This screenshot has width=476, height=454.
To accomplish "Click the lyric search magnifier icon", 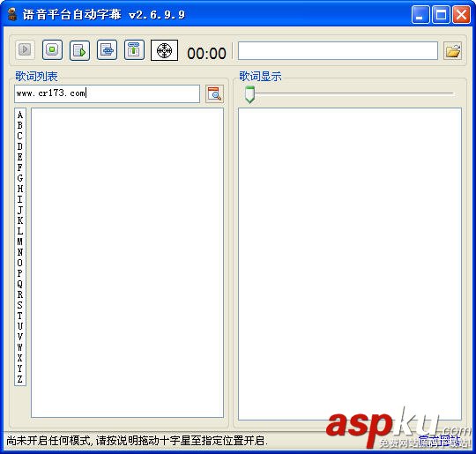I will [214, 93].
